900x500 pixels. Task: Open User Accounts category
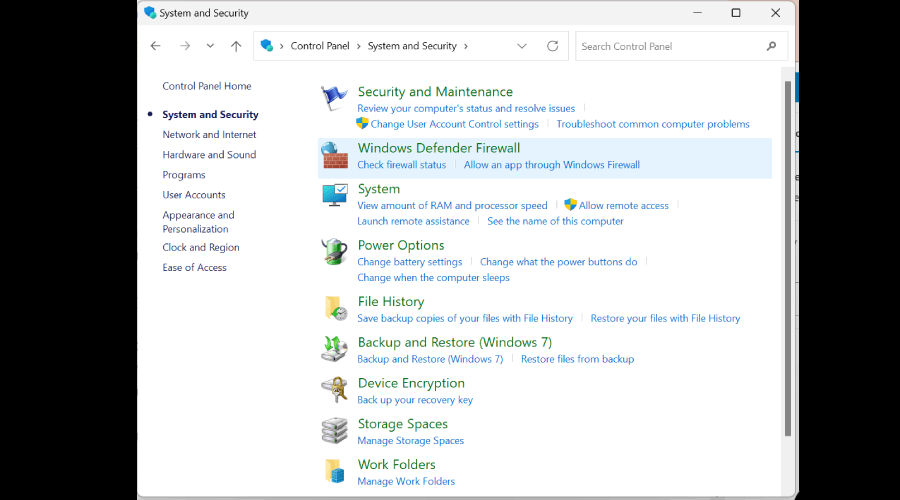coord(193,195)
